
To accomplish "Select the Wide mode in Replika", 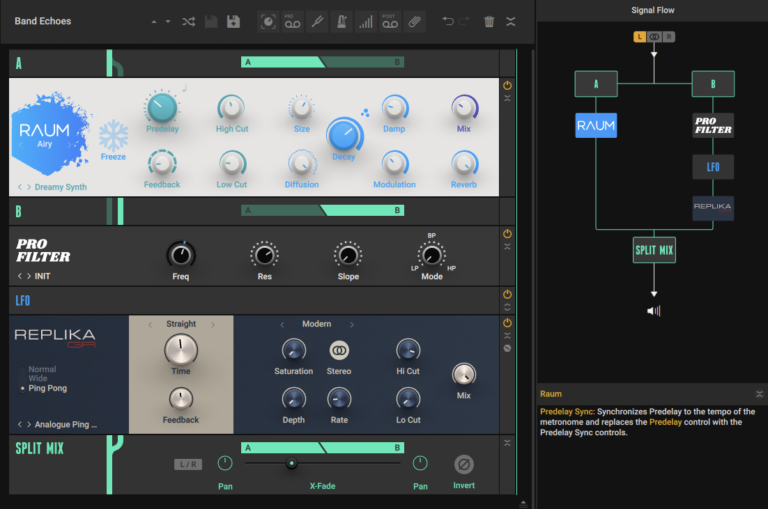I will (x=38, y=378).
